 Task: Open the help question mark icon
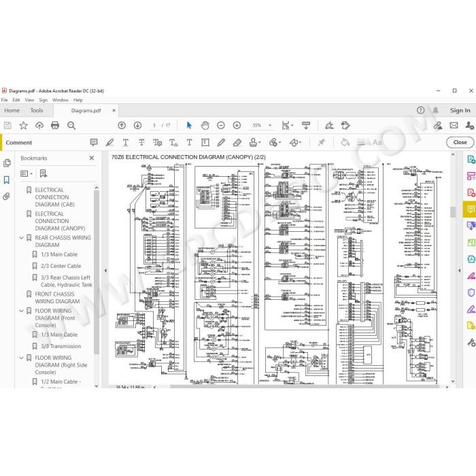pyautogui.click(x=420, y=110)
